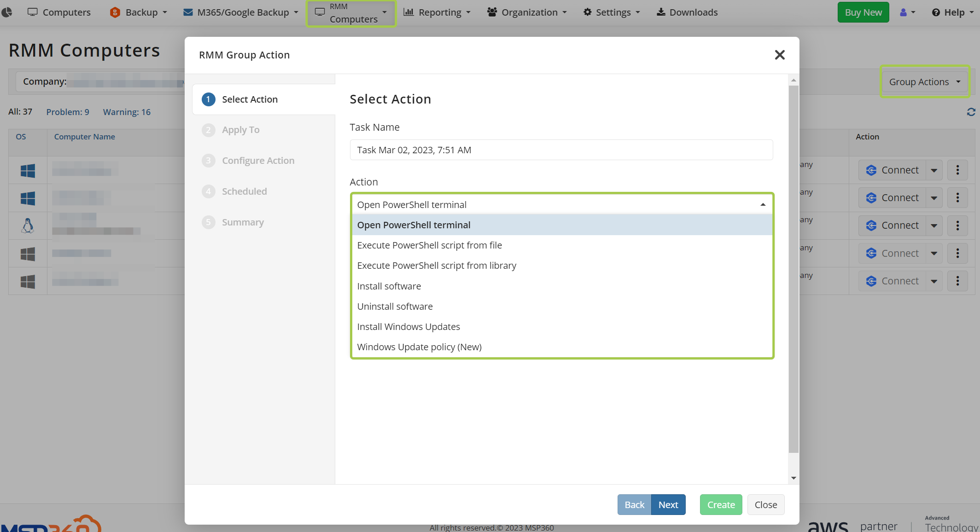980x532 pixels.
Task: Collapse the Action dropdown combo box
Action: [x=562, y=205]
